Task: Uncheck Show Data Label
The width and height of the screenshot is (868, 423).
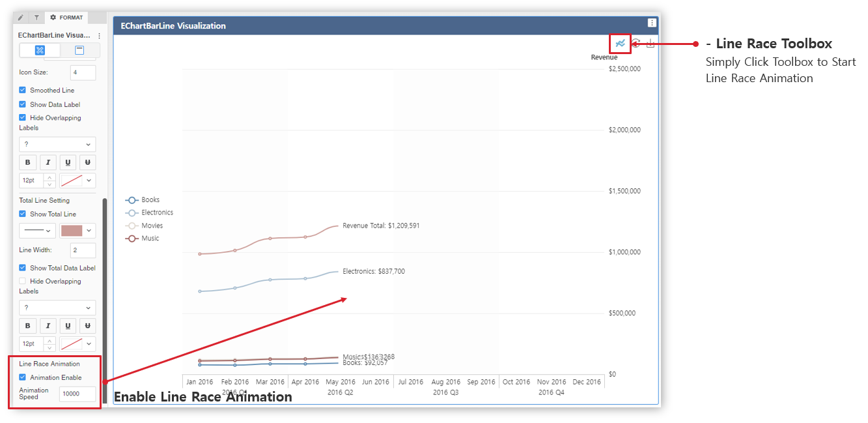Action: pyautogui.click(x=21, y=104)
